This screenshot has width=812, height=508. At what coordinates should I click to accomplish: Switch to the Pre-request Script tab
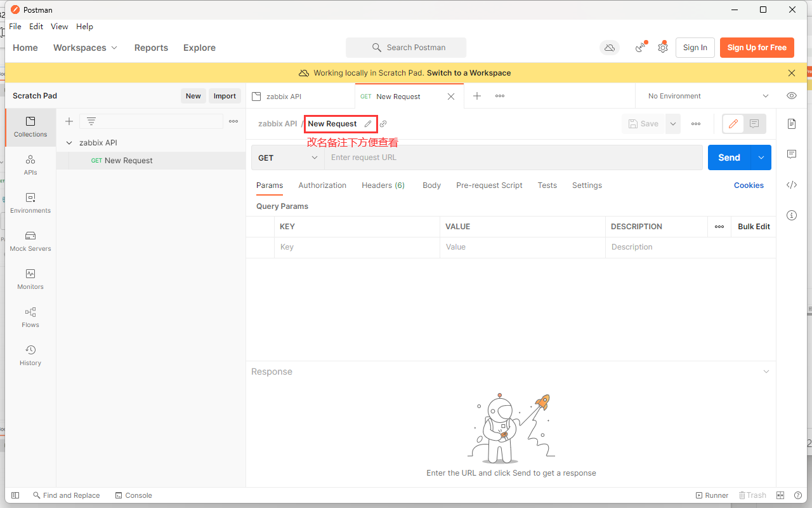tap(489, 185)
